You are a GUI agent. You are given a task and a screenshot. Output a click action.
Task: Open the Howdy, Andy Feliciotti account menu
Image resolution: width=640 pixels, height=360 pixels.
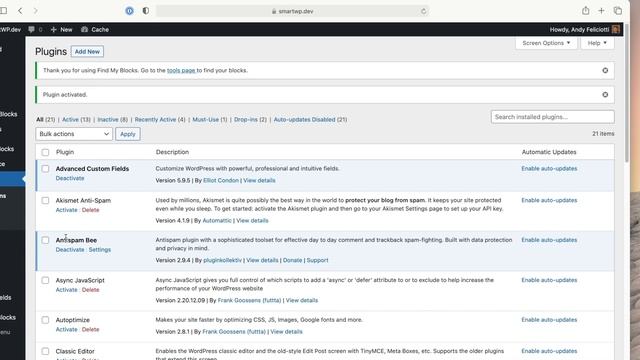coord(584,29)
